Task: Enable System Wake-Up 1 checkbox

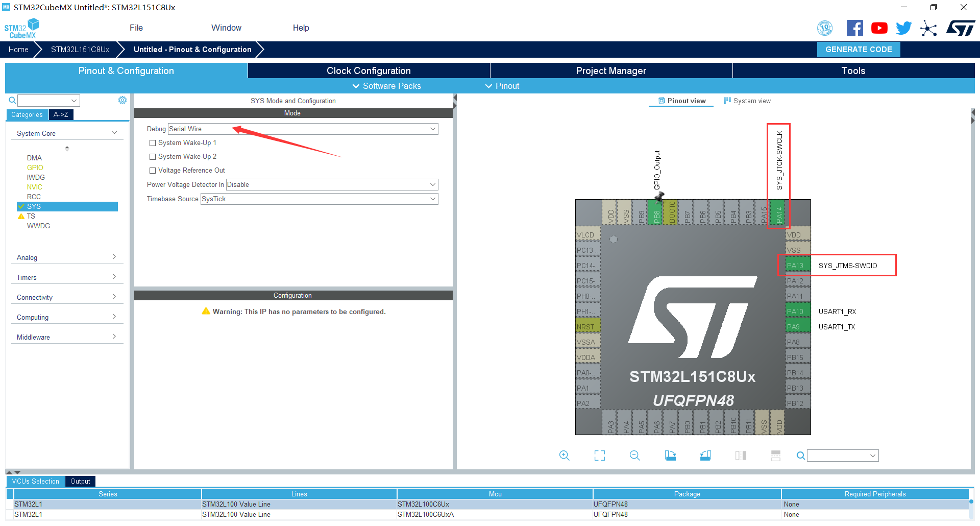Action: click(153, 143)
